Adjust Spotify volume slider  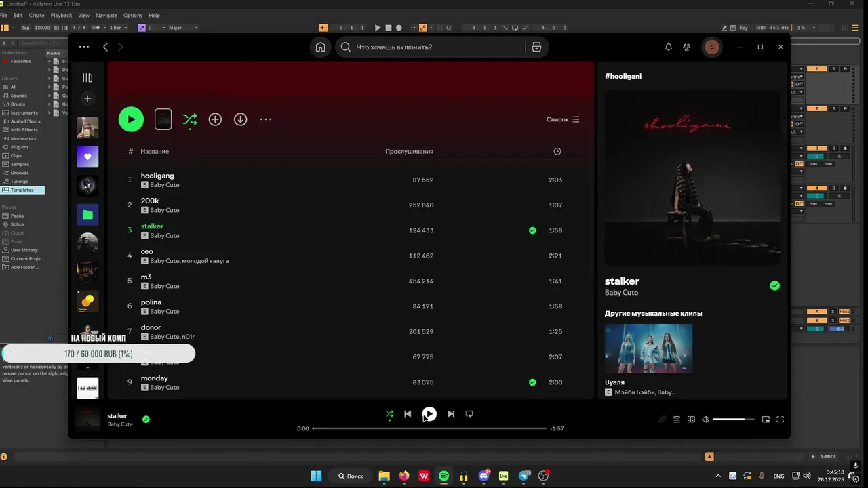click(x=734, y=420)
